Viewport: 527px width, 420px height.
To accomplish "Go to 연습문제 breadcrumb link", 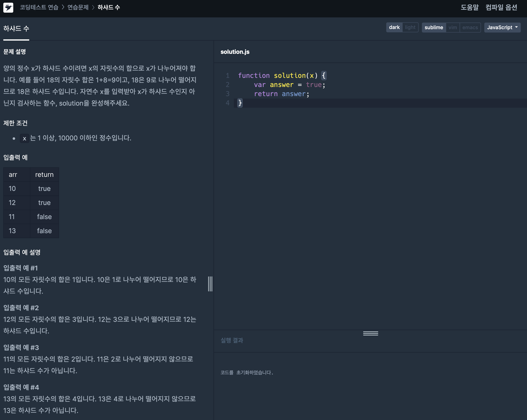I will (78, 7).
